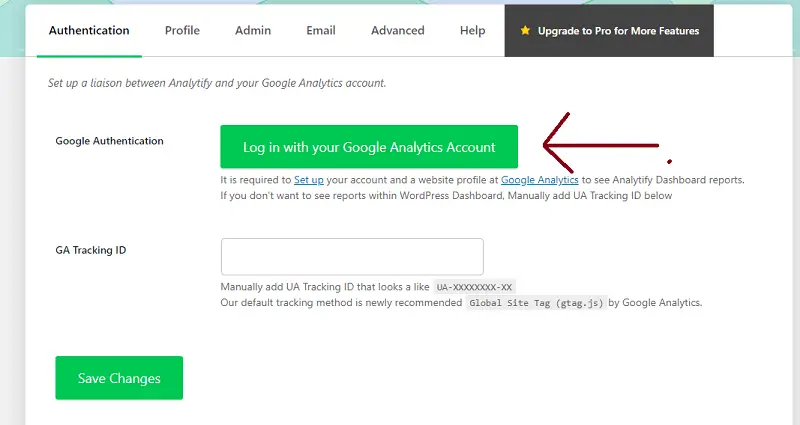This screenshot has width=800, height=425.
Task: Log in with your Google Analytics Account
Action: (x=369, y=147)
